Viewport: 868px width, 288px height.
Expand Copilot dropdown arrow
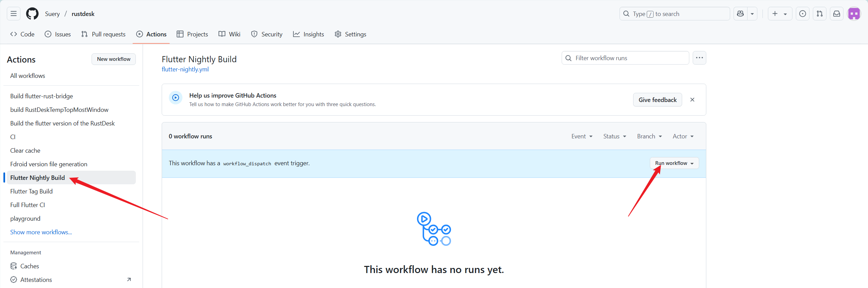coord(752,14)
